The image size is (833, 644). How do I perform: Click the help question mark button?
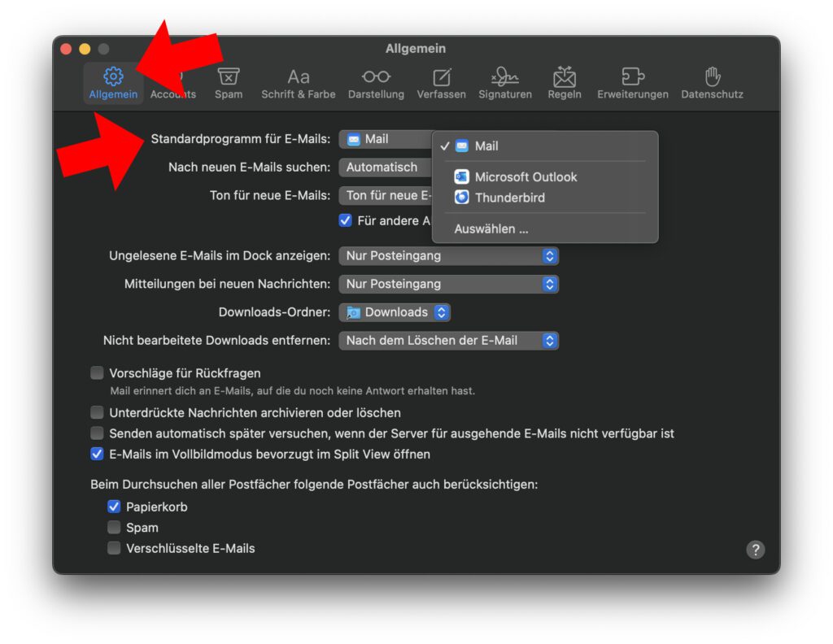click(x=755, y=550)
